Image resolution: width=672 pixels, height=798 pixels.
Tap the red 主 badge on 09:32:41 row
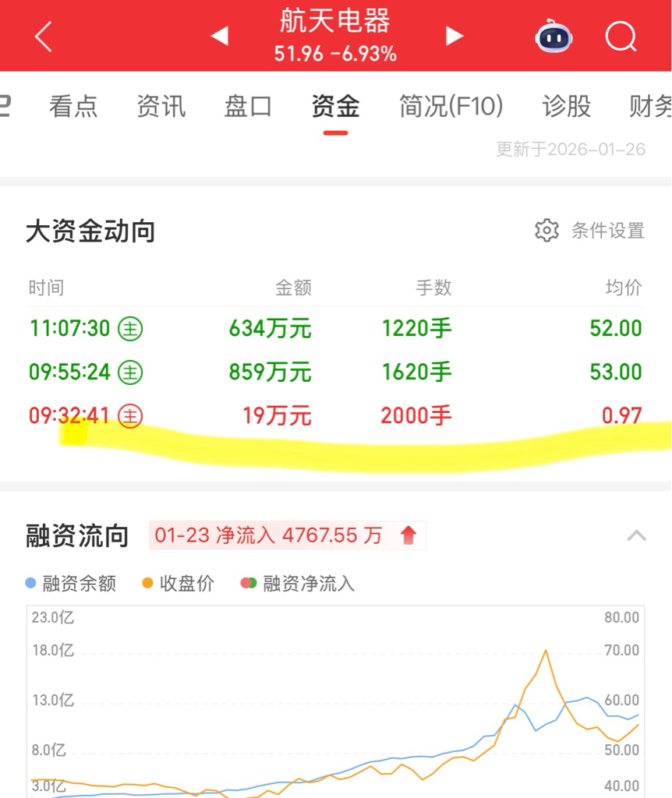point(130,416)
